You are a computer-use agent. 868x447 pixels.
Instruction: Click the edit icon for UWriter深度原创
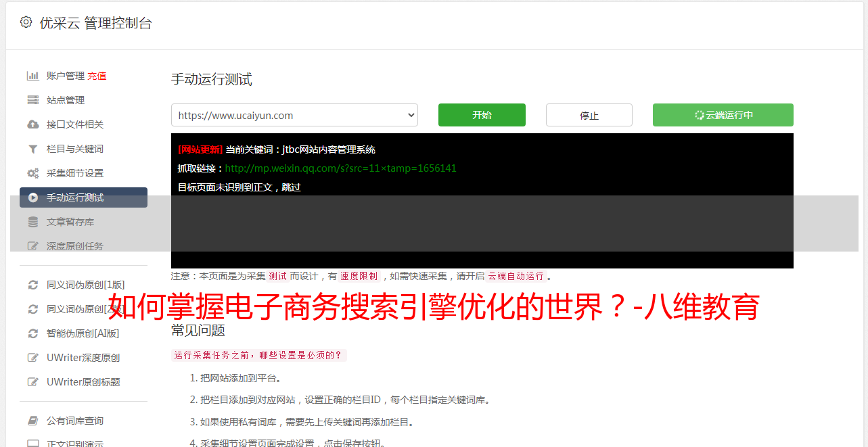coord(32,358)
